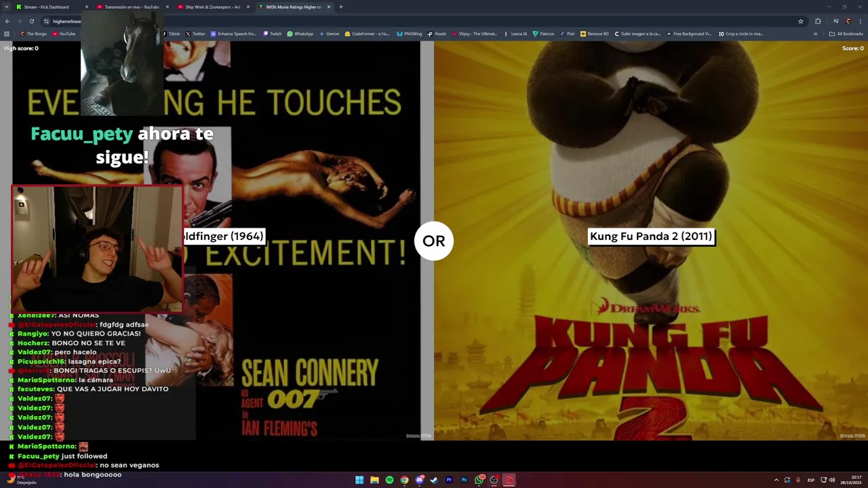Screen dimensions: 868x488
Task: Open the Pixlr bookmark
Action: (568, 33)
